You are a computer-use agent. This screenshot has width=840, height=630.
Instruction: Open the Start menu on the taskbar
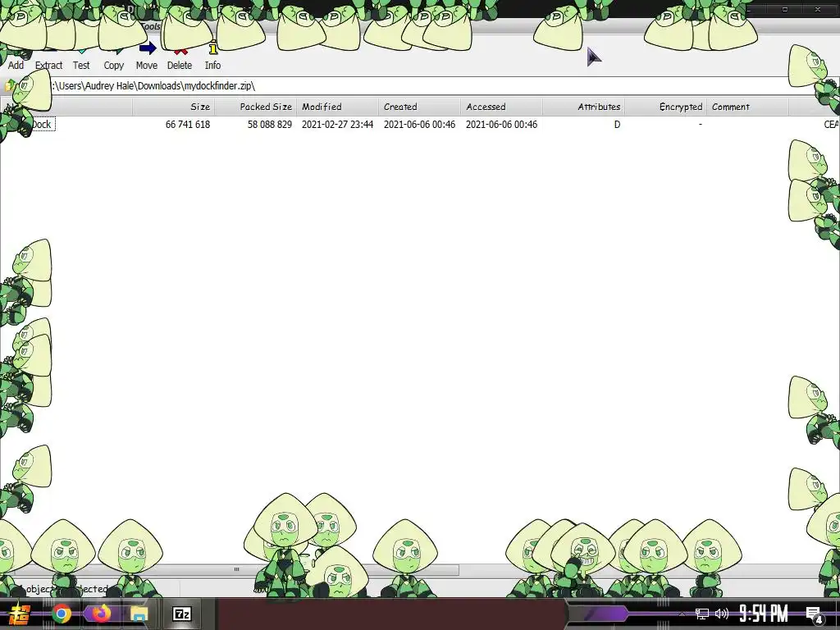point(20,614)
